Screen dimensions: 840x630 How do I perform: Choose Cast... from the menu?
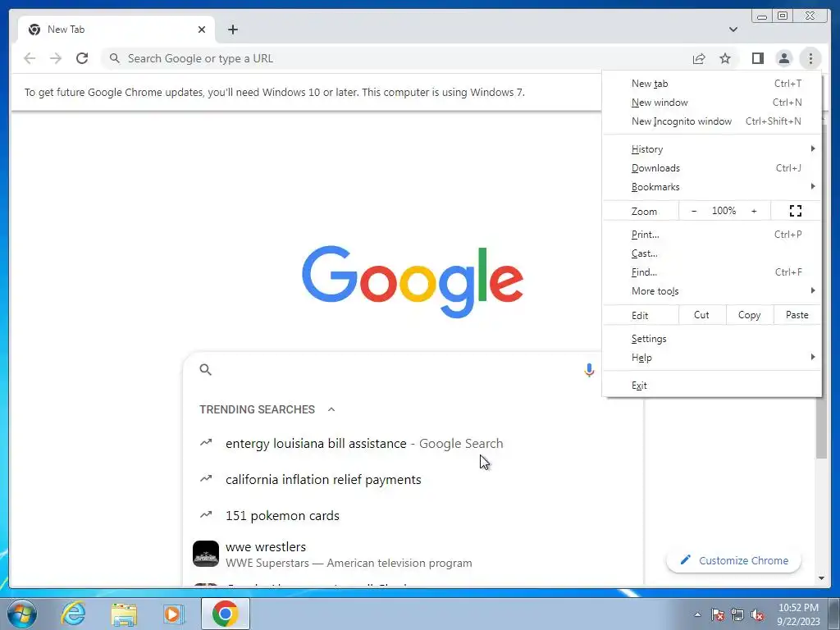click(712, 253)
